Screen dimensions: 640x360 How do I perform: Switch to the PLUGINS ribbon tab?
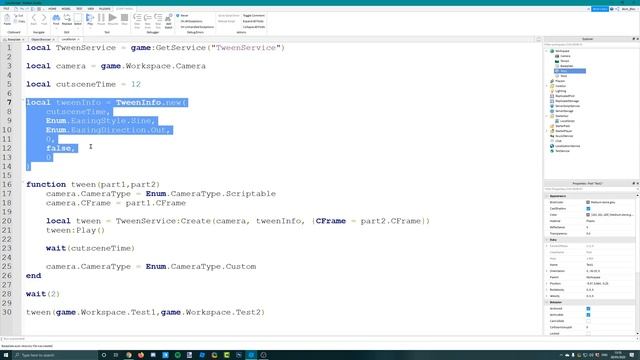pyautogui.click(x=104, y=9)
